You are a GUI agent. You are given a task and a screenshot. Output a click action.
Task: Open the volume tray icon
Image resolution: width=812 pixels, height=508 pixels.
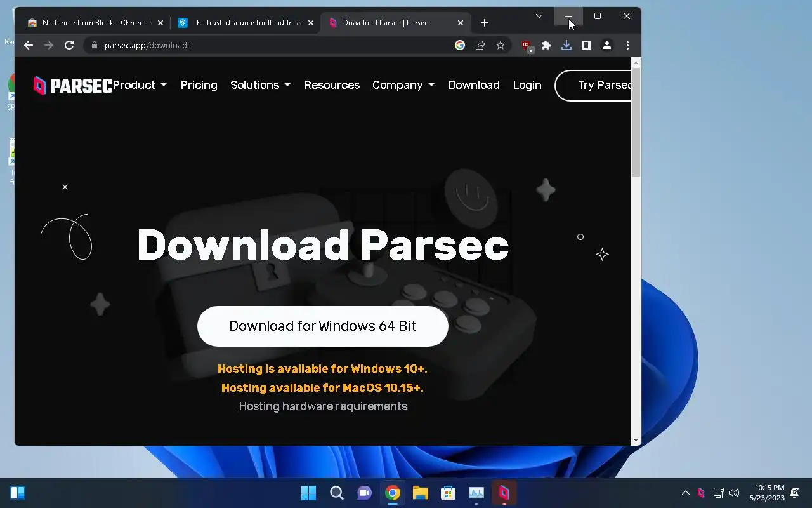[x=734, y=493]
